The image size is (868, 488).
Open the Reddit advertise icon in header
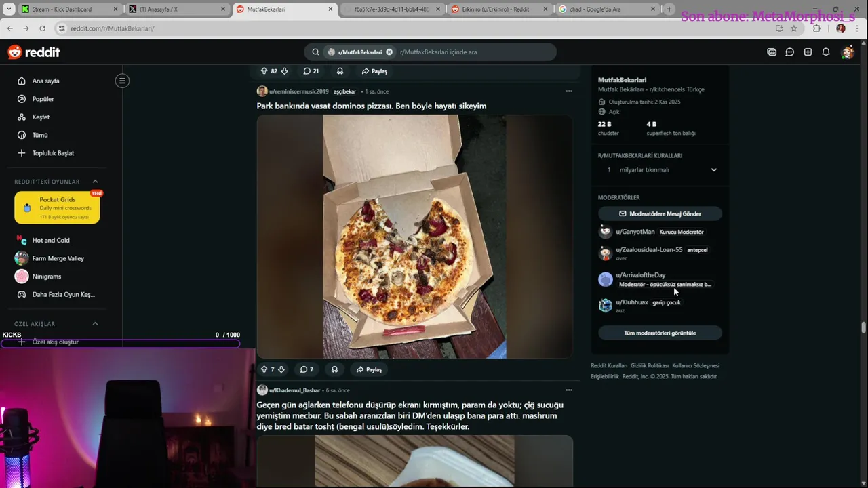click(x=772, y=52)
